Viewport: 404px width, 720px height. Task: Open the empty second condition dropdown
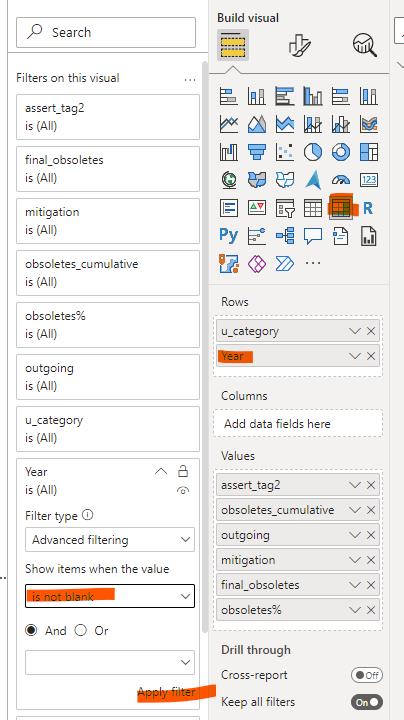[x=110, y=662]
